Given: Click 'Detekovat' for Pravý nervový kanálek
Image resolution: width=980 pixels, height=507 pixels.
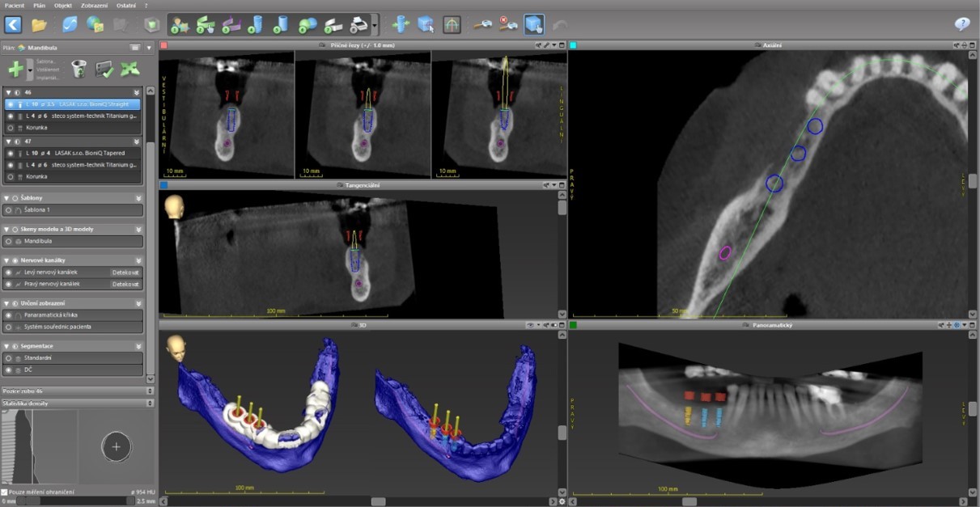Looking at the screenshot, I should point(125,285).
